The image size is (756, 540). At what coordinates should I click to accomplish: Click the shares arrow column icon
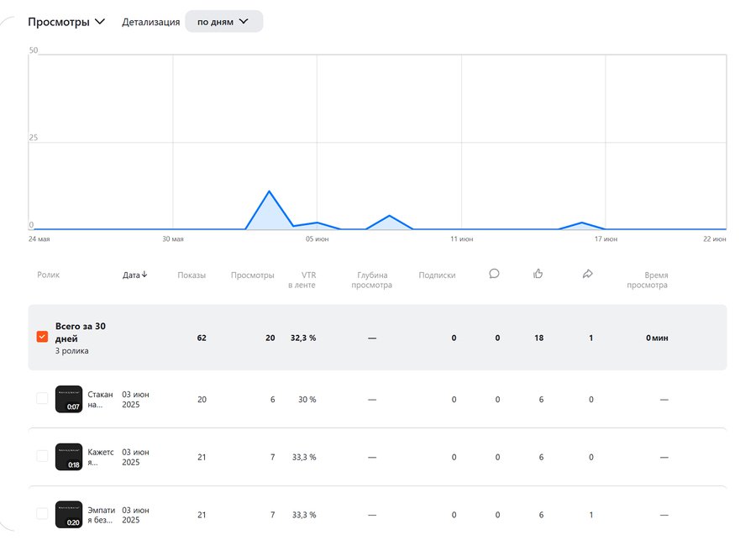[x=588, y=274]
